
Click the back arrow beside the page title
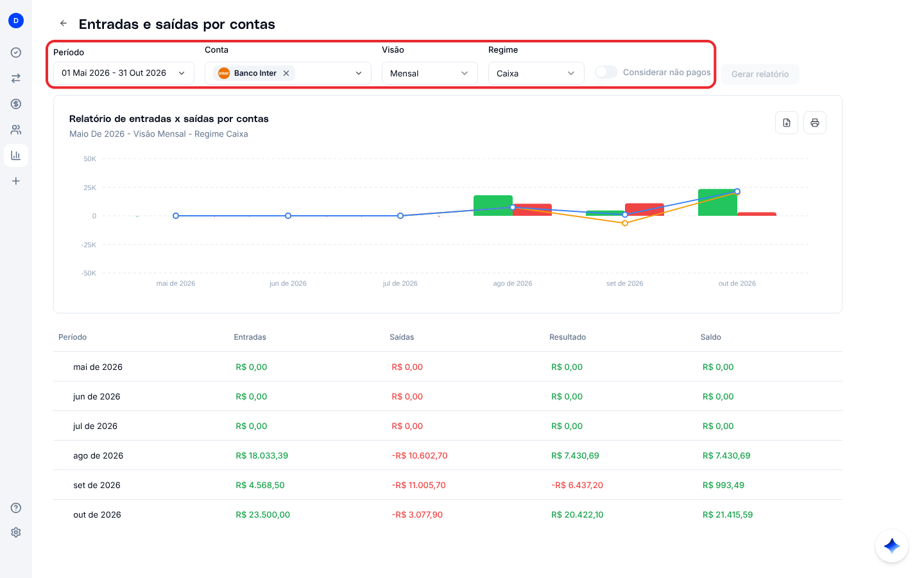pos(64,23)
